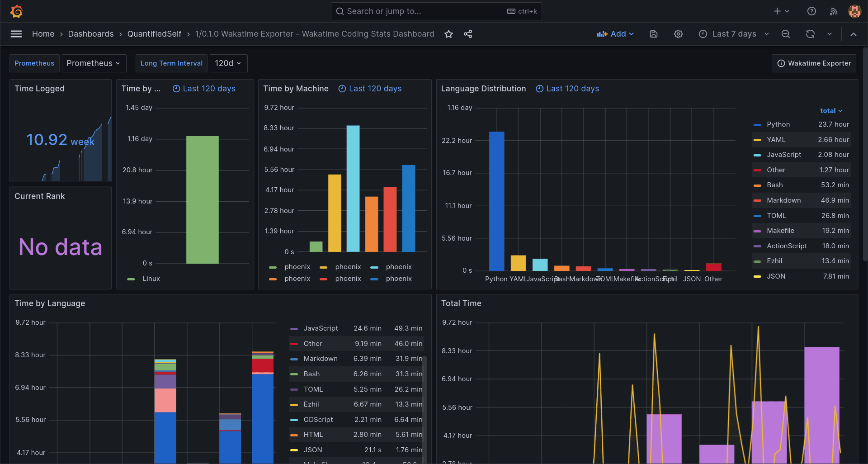Open the Last 7 days time picker
The width and height of the screenshot is (868, 464).
(733, 34)
